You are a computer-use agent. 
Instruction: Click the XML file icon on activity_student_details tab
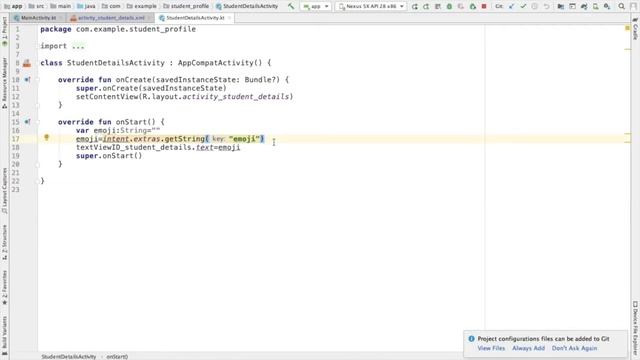click(x=73, y=18)
